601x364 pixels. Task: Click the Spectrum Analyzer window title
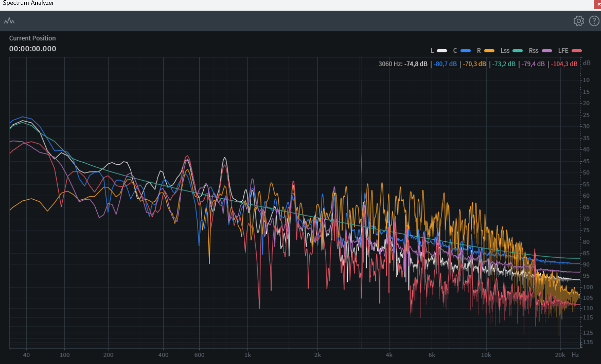coord(28,3)
